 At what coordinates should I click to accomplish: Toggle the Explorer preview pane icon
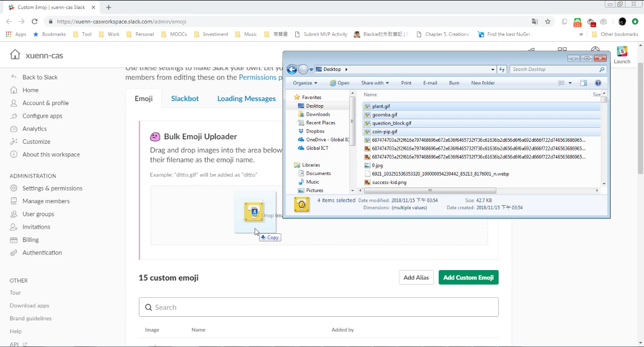coord(584,83)
